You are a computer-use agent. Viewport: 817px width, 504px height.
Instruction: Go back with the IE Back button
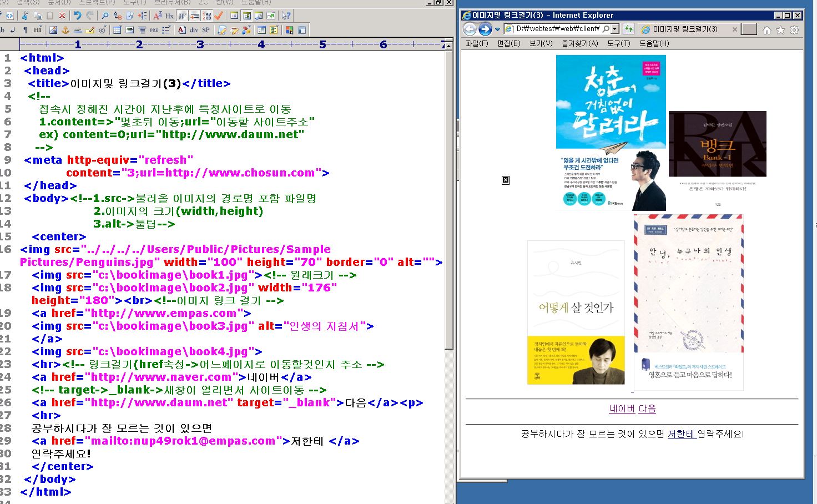coord(470,29)
